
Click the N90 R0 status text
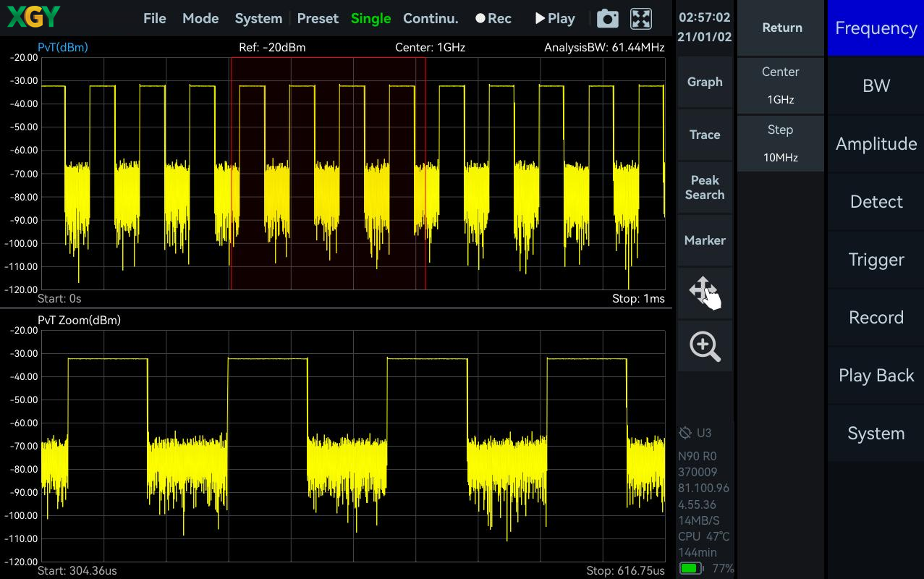point(697,456)
